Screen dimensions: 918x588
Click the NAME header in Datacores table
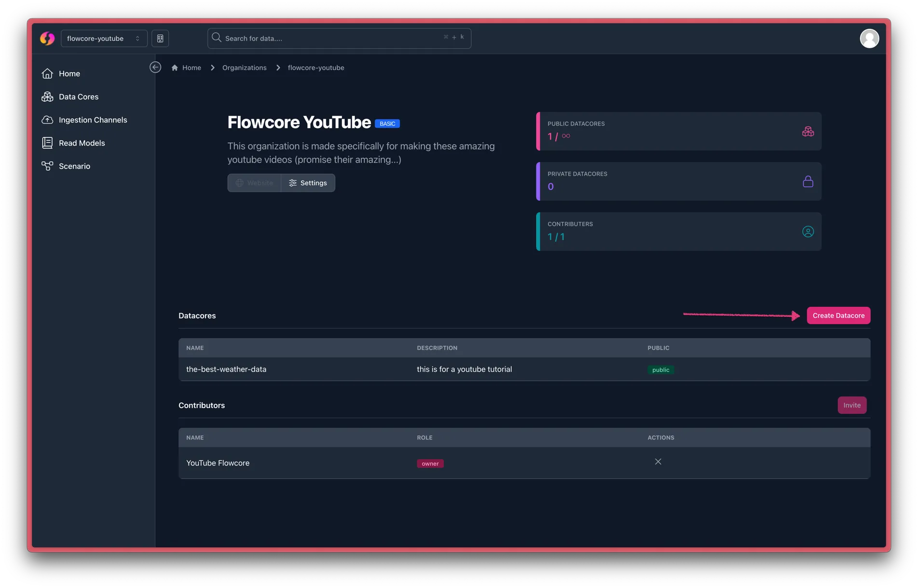[x=195, y=348]
